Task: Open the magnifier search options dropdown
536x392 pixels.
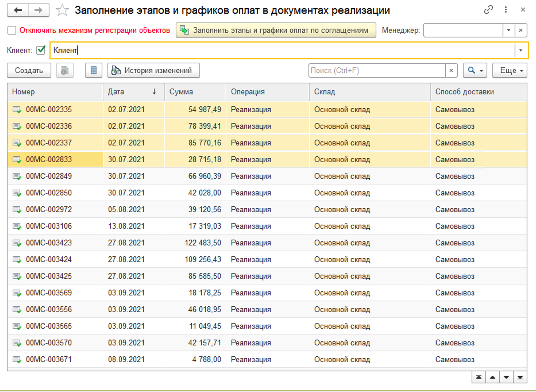Action: click(475, 70)
